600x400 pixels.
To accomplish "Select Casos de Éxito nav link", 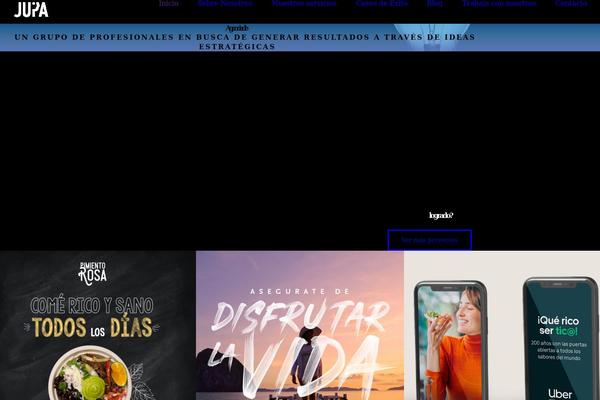I will point(382,3).
